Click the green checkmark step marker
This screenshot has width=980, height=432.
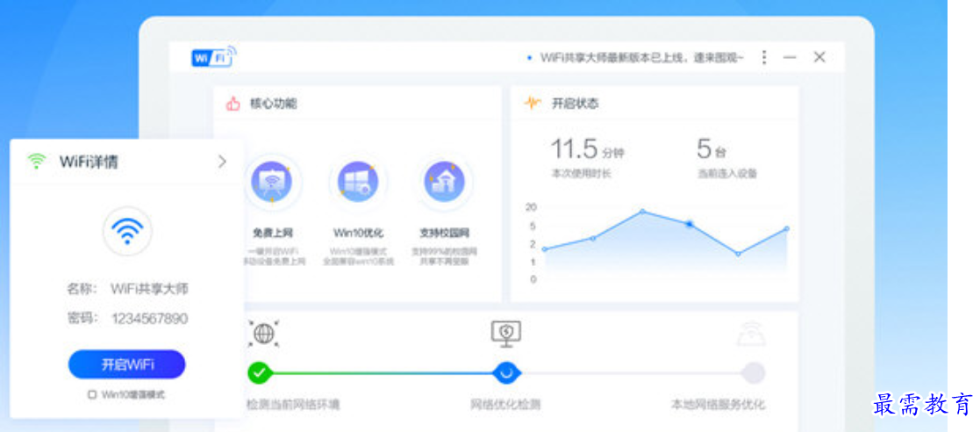click(260, 373)
